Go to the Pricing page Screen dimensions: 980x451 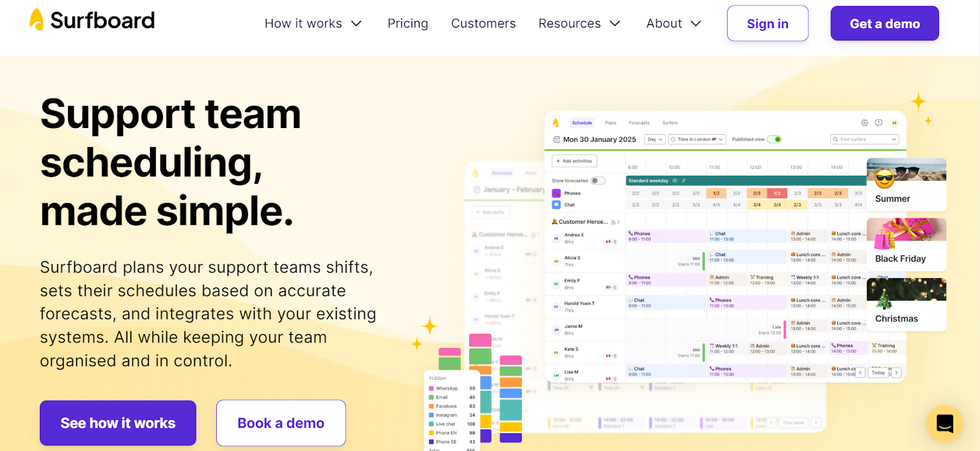(408, 23)
